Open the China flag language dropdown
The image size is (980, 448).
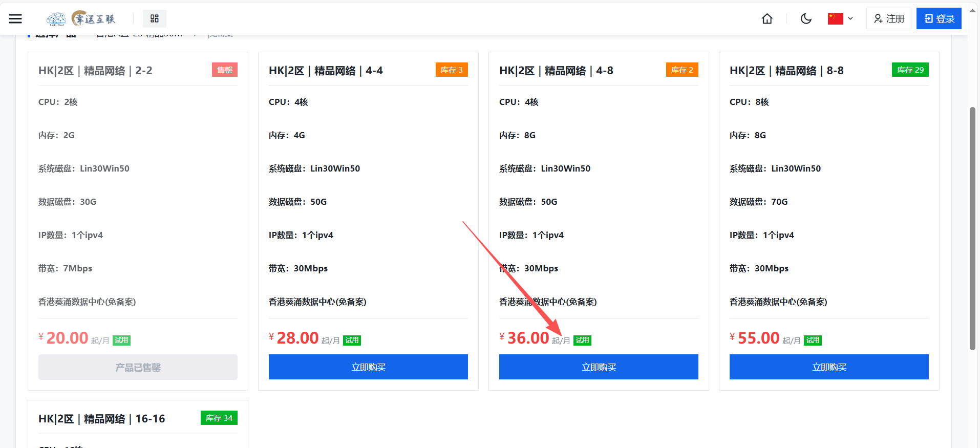tap(840, 19)
